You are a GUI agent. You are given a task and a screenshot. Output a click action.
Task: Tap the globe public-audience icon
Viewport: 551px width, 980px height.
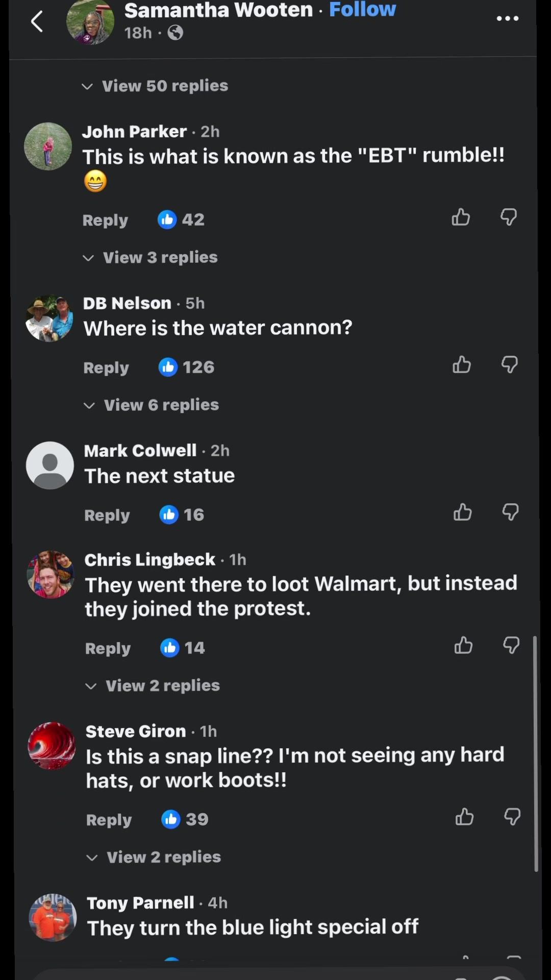click(175, 33)
